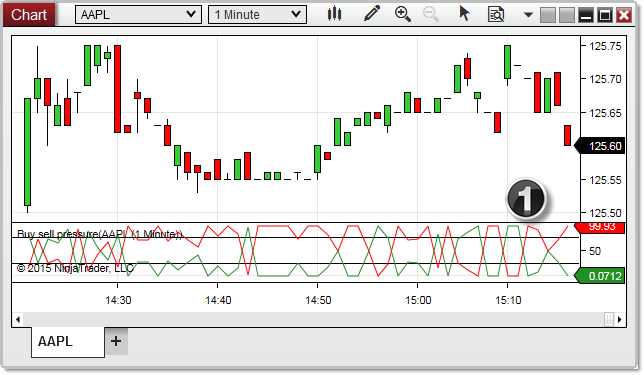Click the green 0.0712 indicator value marker
The width and height of the screenshot is (644, 375).
pyautogui.click(x=600, y=276)
